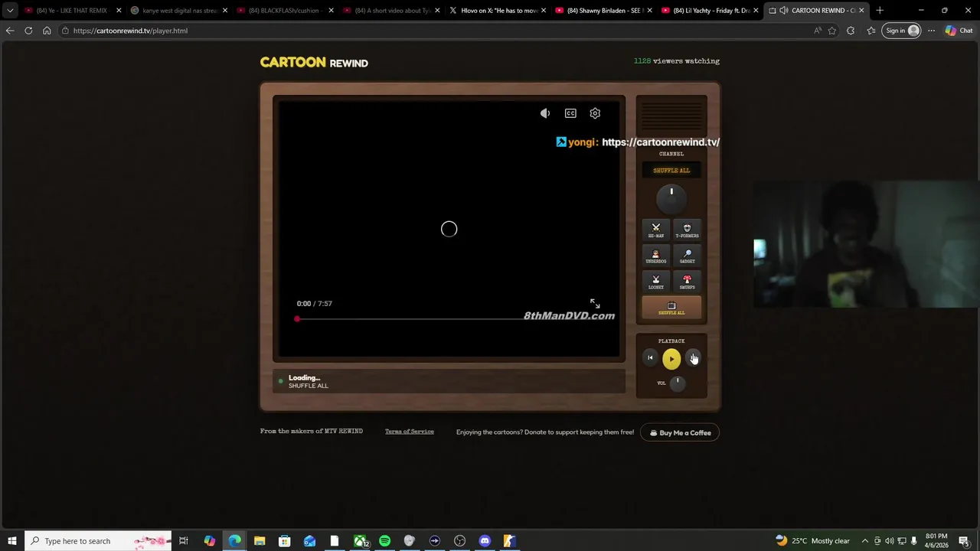Skip to next cartoon in playback
980x551 pixels.
(693, 357)
